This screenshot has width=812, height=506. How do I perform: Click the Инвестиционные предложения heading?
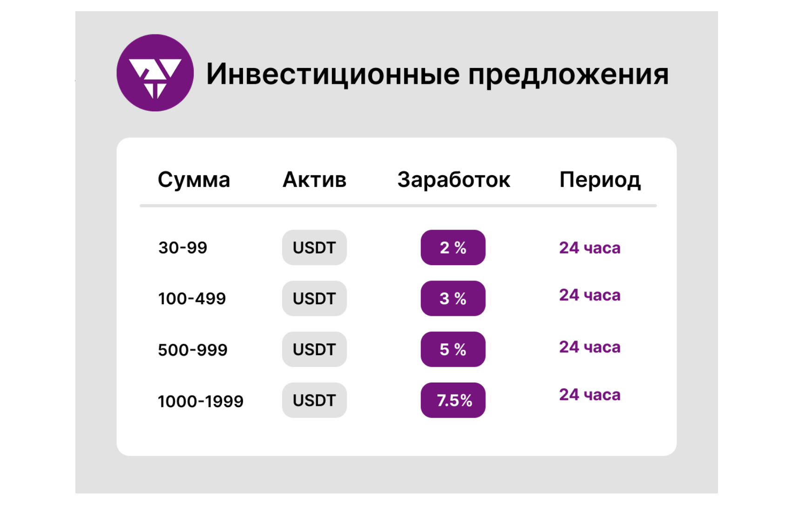point(437,74)
